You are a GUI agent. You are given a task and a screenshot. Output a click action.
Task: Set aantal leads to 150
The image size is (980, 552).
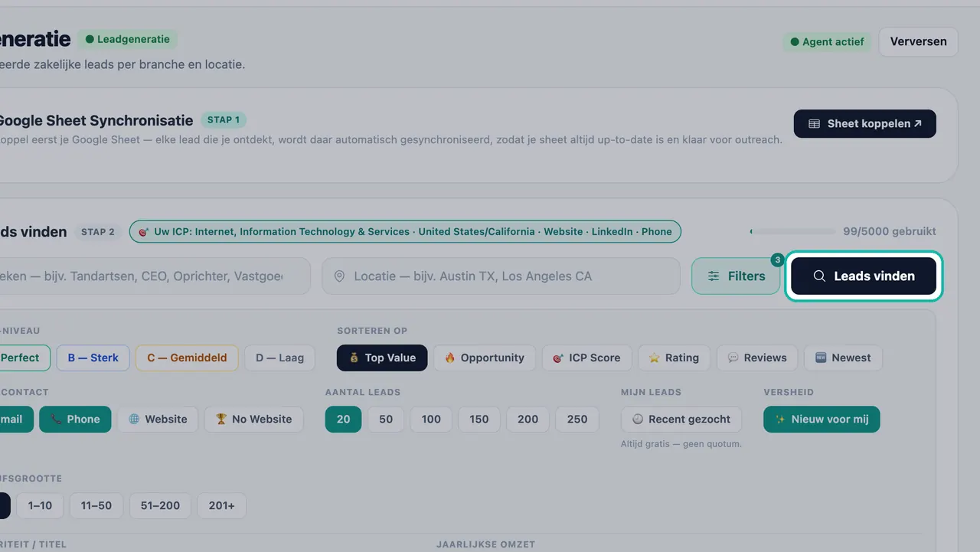479,419
